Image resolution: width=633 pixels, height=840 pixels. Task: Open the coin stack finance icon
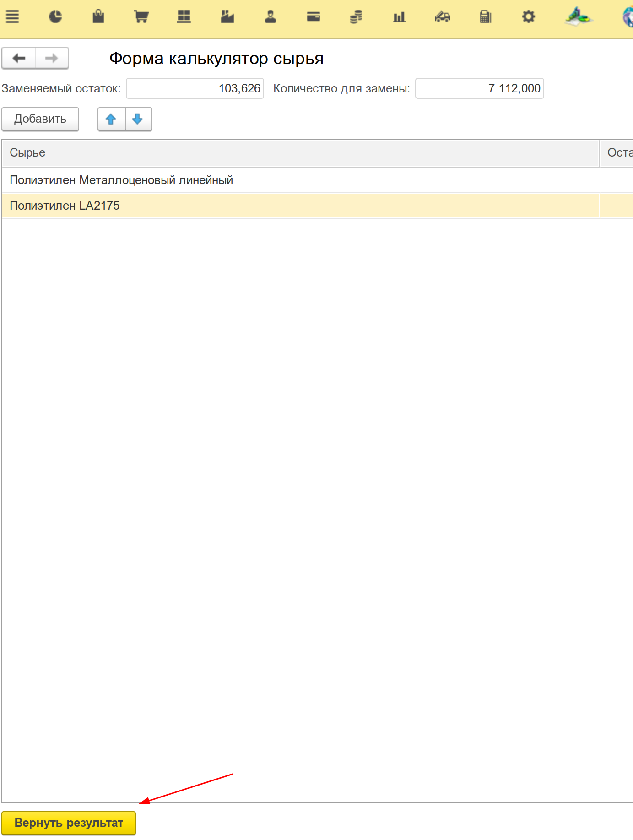click(x=356, y=17)
